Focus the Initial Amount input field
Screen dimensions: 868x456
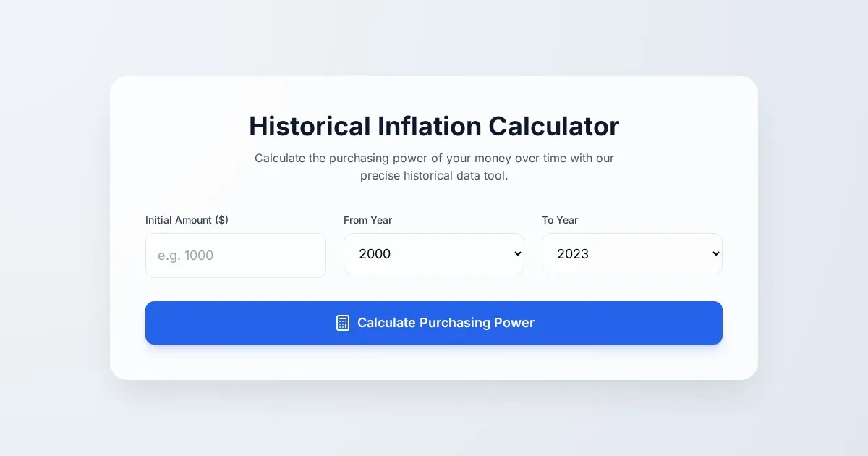(x=236, y=256)
